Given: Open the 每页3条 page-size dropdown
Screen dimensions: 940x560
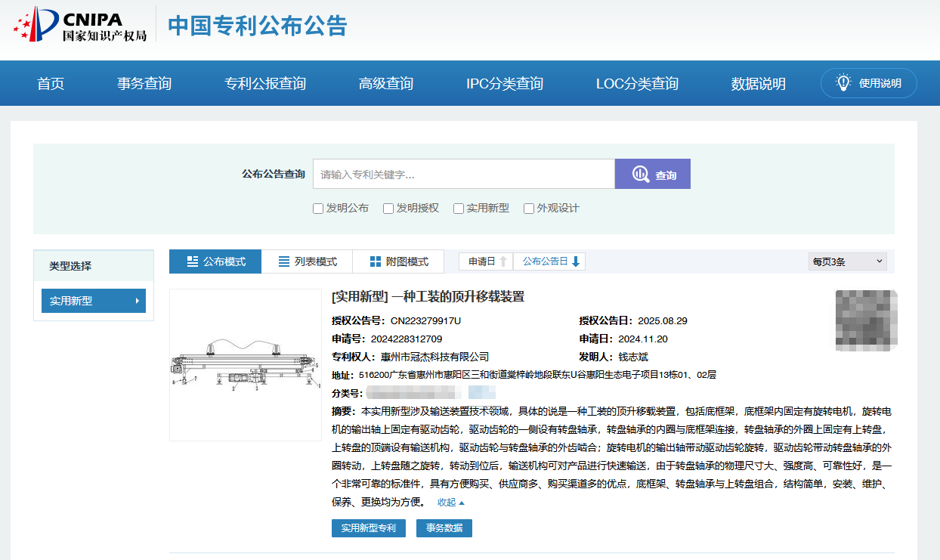Looking at the screenshot, I should click(x=847, y=261).
